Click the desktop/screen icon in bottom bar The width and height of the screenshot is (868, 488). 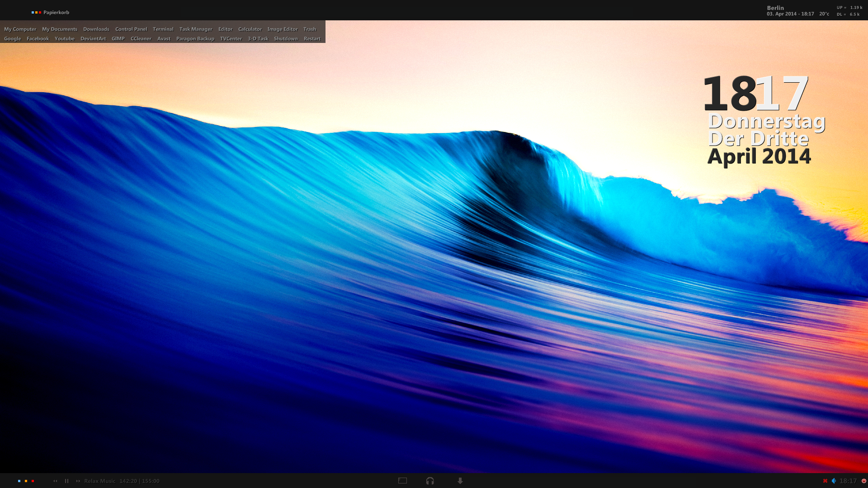(402, 481)
